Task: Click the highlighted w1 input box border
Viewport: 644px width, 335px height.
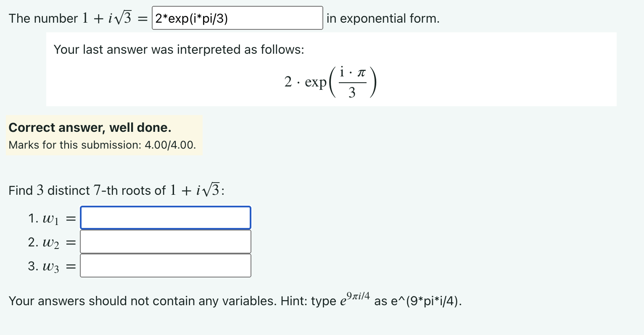Action: point(165,207)
